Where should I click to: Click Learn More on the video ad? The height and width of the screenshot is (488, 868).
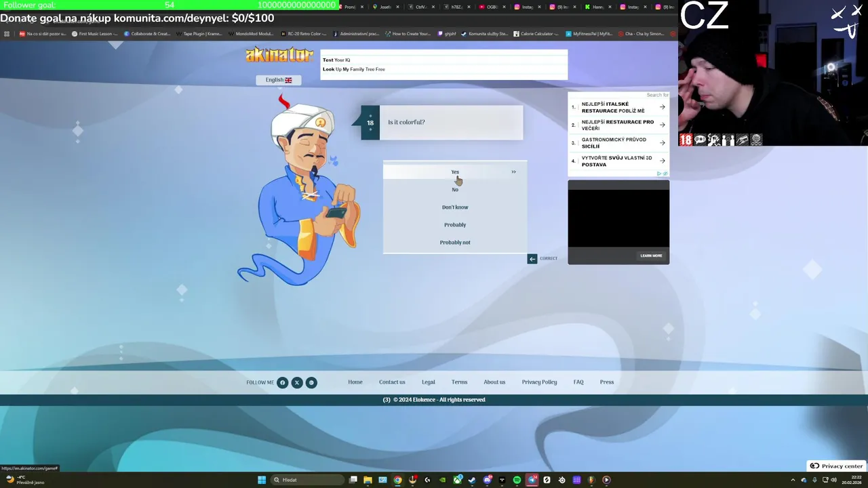[651, 256]
